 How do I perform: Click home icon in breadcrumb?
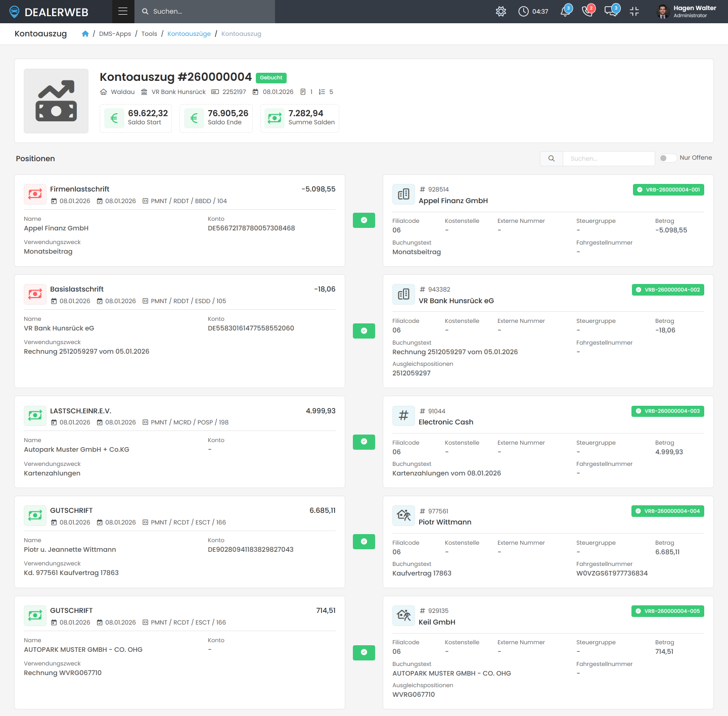click(85, 34)
